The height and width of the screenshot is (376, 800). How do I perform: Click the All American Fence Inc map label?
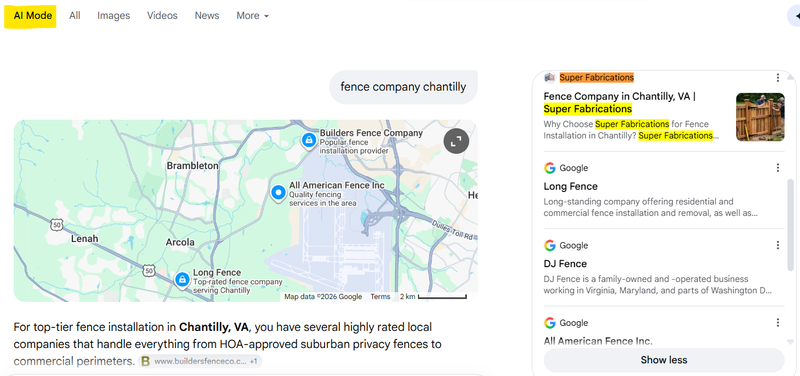point(337,185)
